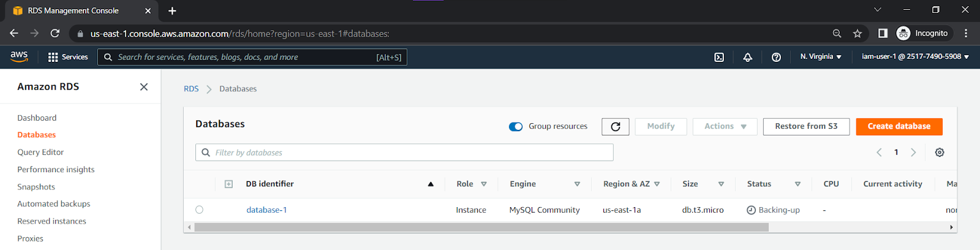Go to the previous results page

879,153
